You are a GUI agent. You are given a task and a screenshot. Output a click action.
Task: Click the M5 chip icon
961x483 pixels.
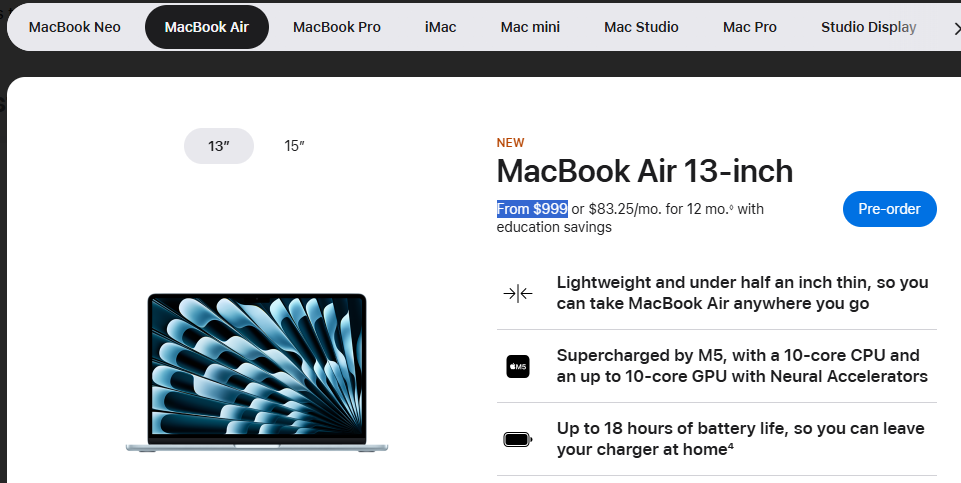[518, 367]
